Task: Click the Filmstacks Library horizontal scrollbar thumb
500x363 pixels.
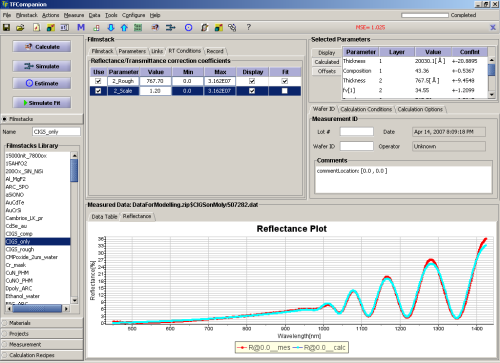Action: (37, 309)
